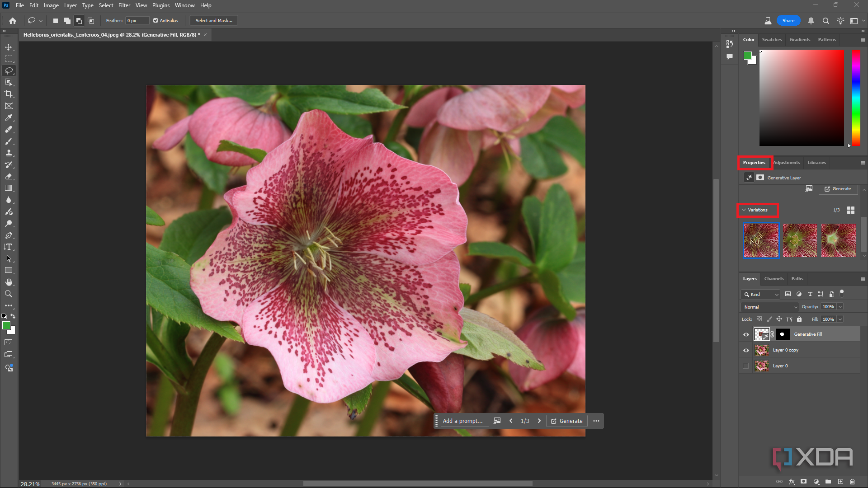Click the Share button
This screenshot has width=868, height=488.
788,20
